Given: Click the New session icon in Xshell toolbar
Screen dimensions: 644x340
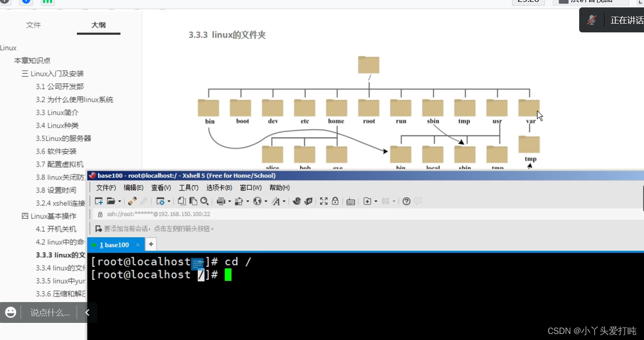Looking at the screenshot, I should [99, 201].
